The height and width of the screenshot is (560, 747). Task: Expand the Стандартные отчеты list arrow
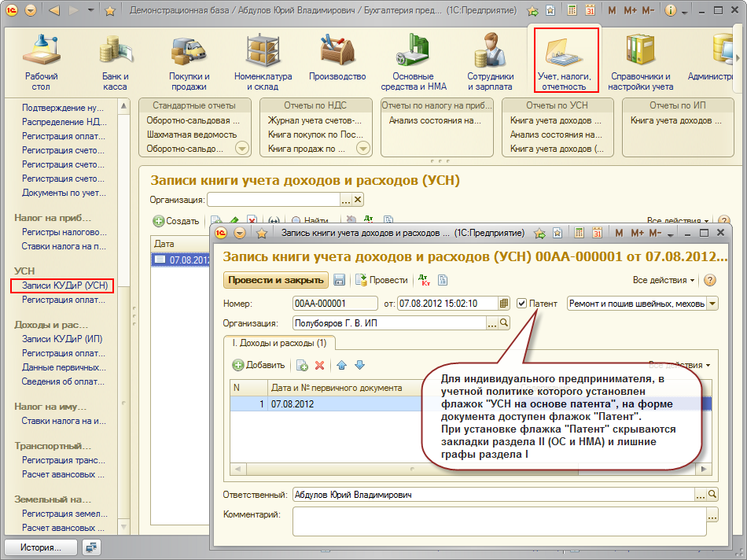[242, 149]
